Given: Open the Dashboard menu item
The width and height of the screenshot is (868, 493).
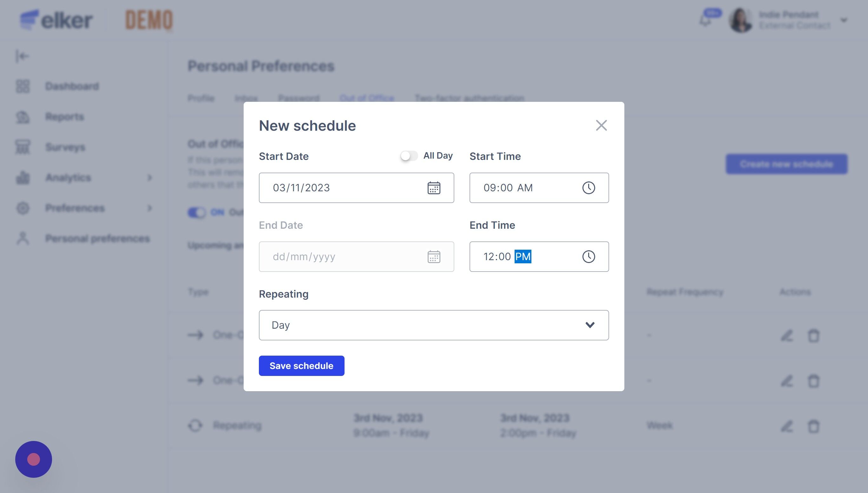Looking at the screenshot, I should pyautogui.click(x=72, y=86).
